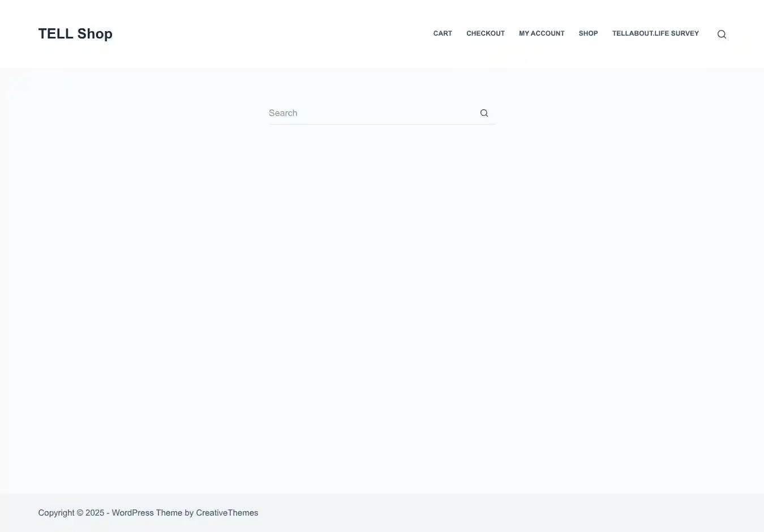This screenshot has width=764, height=532.
Task: Open the Checkout menu item
Action: pyautogui.click(x=485, y=33)
